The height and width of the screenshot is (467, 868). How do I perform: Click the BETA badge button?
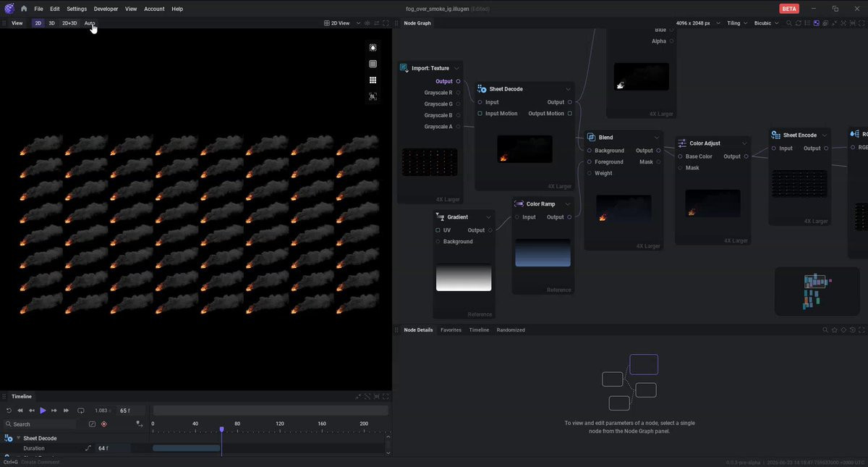tap(789, 9)
